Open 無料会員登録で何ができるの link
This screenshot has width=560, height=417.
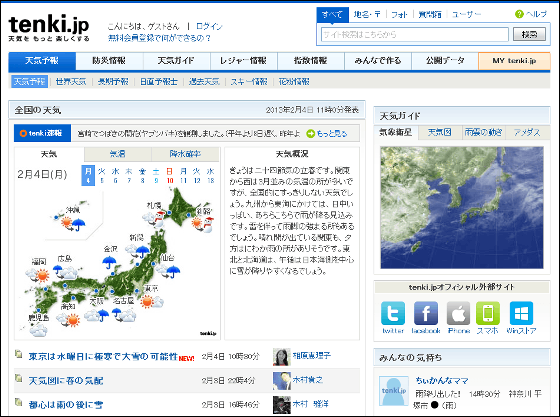click(159, 38)
